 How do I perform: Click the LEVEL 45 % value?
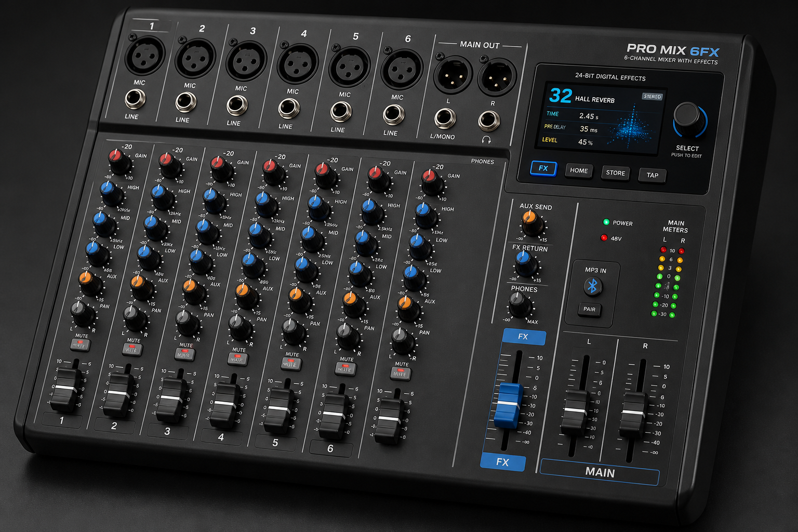[x=586, y=142]
